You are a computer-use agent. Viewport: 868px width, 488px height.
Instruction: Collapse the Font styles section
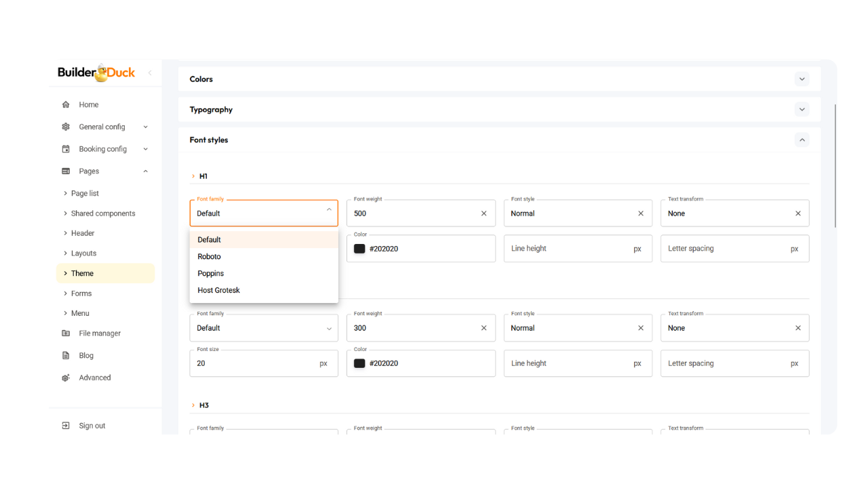(802, 140)
